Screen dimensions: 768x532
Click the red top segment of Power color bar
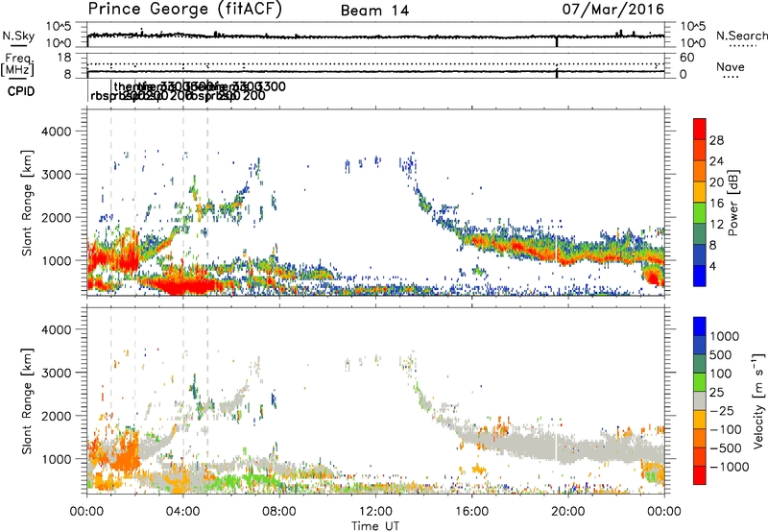(x=700, y=129)
